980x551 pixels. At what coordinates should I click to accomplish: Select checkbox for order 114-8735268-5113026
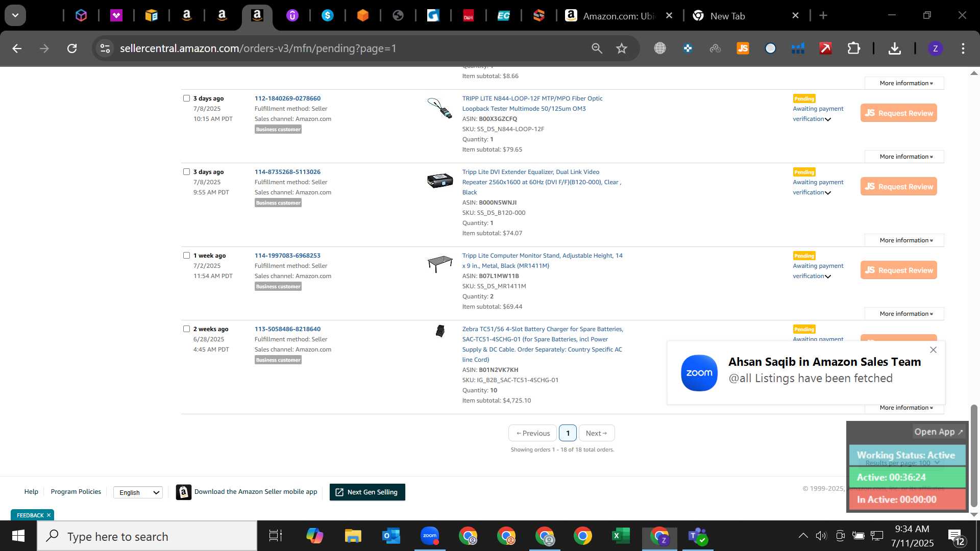(186, 171)
